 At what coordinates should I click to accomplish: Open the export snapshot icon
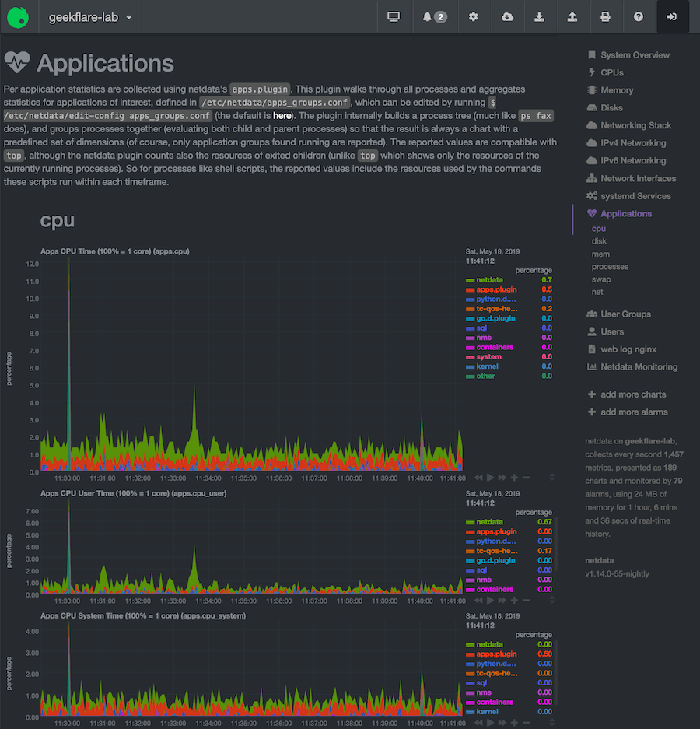573,16
